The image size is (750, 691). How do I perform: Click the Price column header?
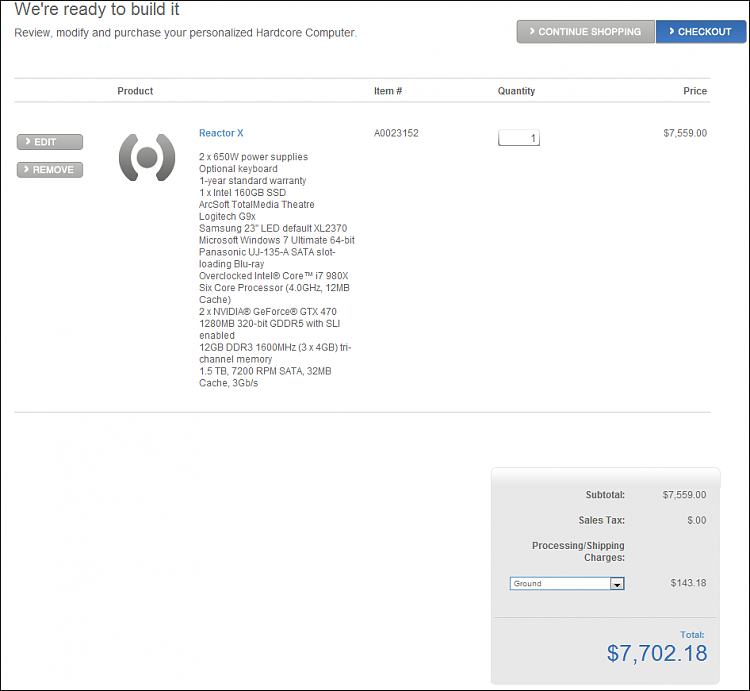point(695,91)
